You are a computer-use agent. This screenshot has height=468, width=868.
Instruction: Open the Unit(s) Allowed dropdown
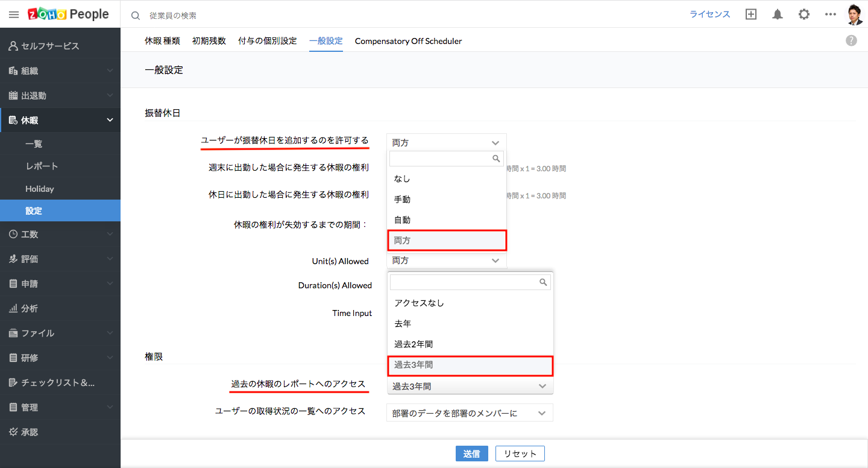(446, 261)
